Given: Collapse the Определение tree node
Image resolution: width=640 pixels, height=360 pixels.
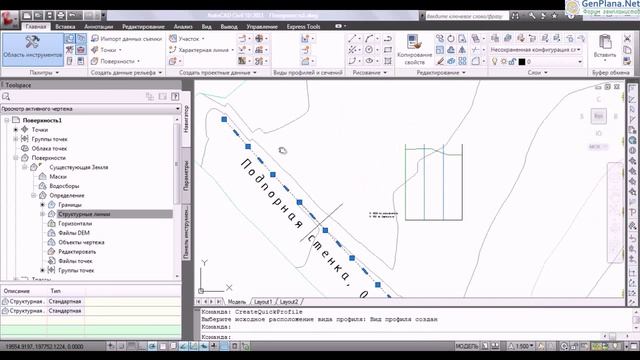Looking at the screenshot, I should pyautogui.click(x=34, y=196).
